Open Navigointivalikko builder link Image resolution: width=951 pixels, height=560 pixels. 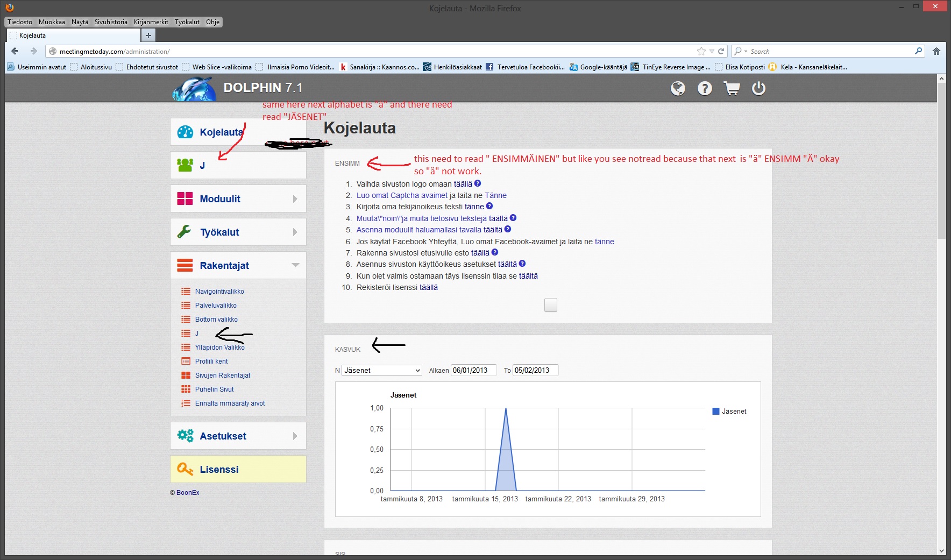coord(219,292)
